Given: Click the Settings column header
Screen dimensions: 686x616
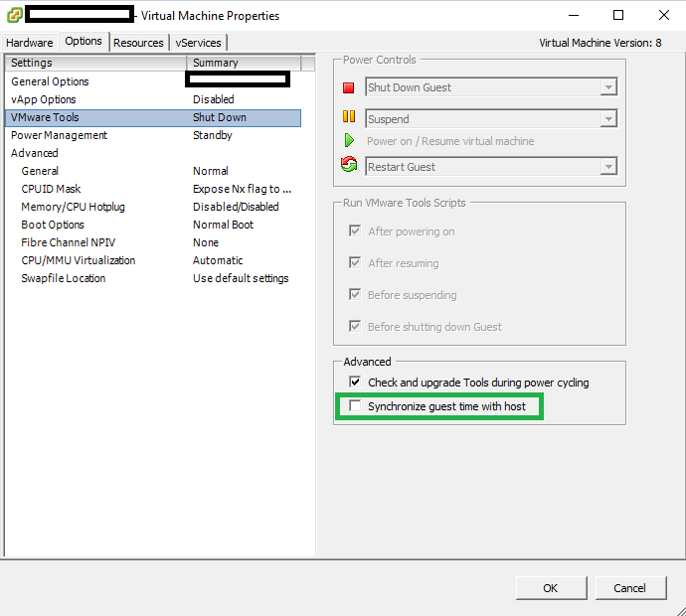Looking at the screenshot, I should (95, 63).
